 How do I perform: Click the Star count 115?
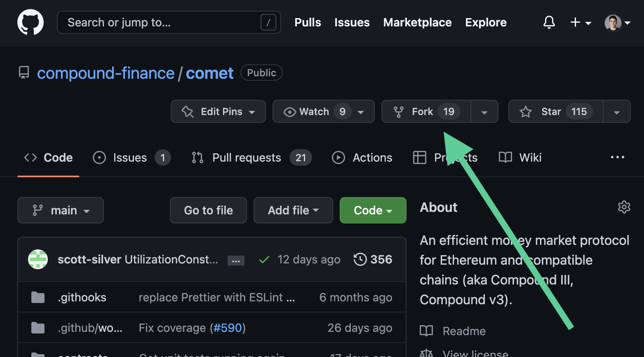coord(579,111)
